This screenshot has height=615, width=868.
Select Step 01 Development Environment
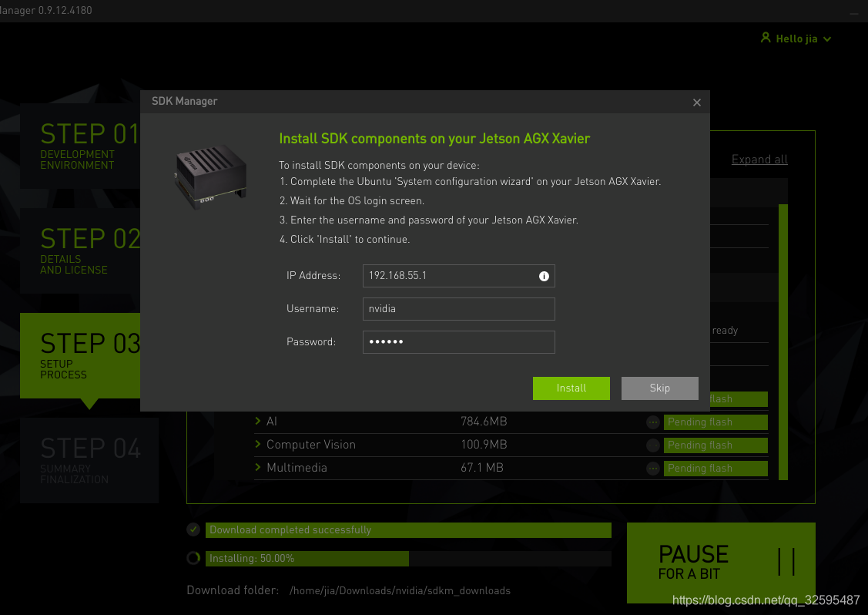click(x=80, y=146)
